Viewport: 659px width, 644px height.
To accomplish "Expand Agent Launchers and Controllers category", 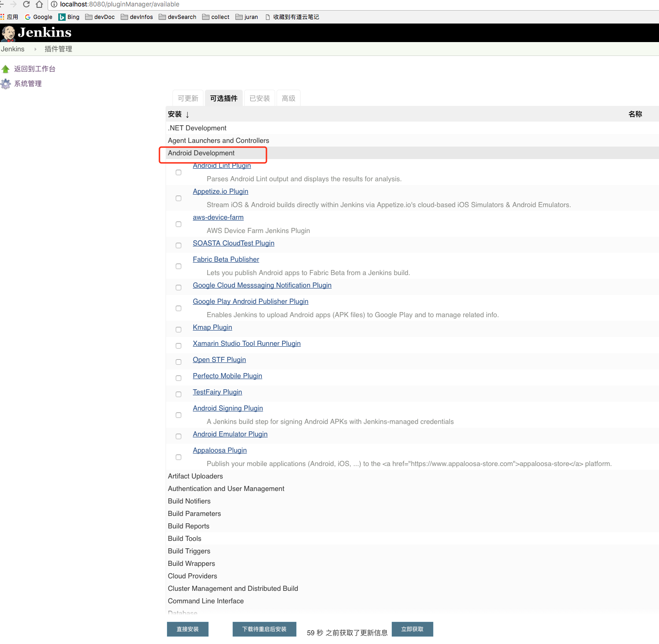I will click(x=218, y=141).
